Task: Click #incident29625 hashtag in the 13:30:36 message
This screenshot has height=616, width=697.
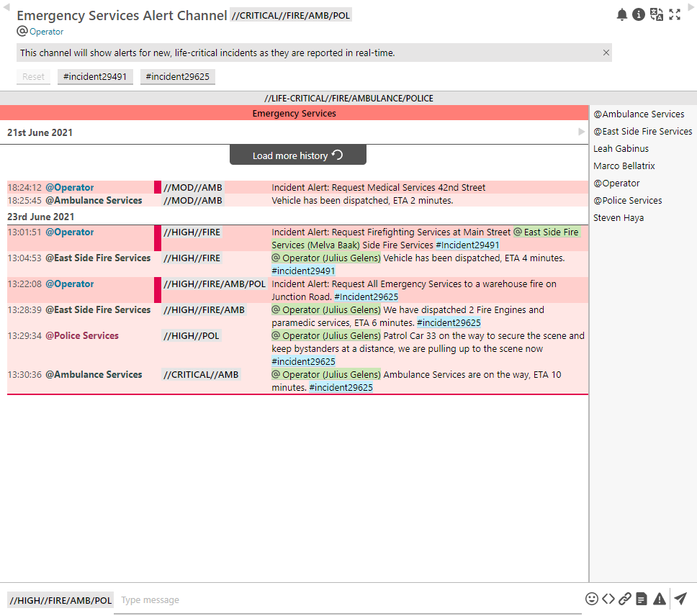Action: [x=341, y=387]
